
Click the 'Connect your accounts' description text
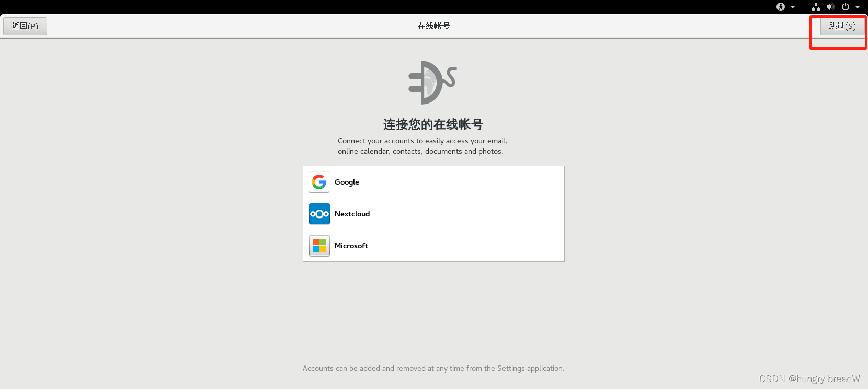[x=422, y=146]
